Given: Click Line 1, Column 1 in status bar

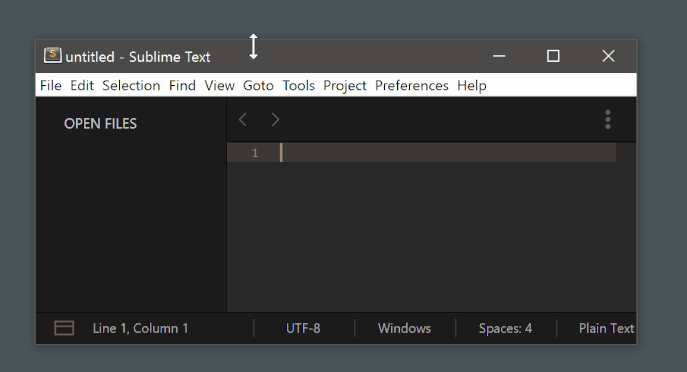Looking at the screenshot, I should pyautogui.click(x=140, y=328).
